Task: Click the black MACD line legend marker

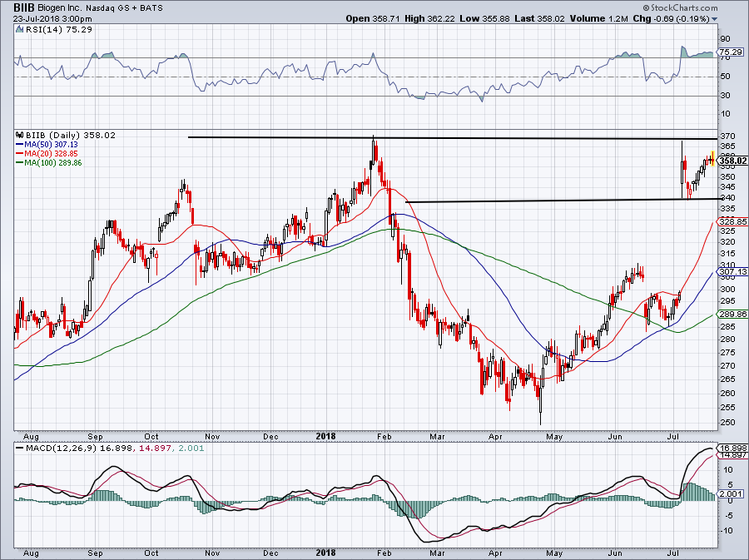Action: coord(19,448)
